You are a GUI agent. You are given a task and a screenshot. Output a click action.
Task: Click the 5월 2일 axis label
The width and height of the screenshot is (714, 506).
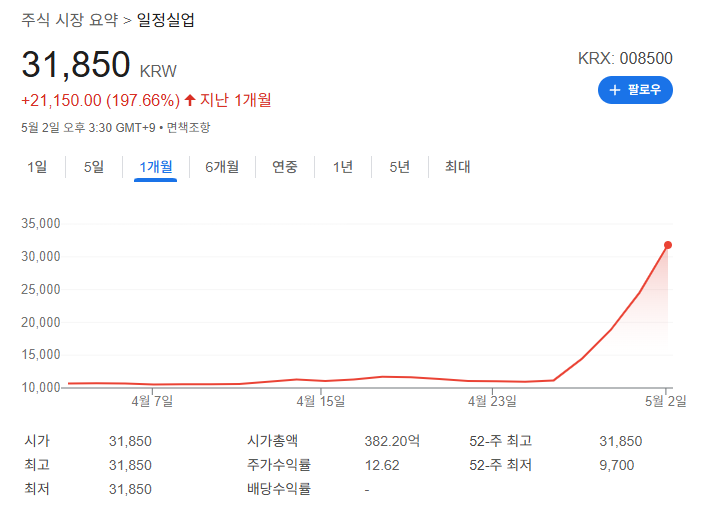click(665, 401)
